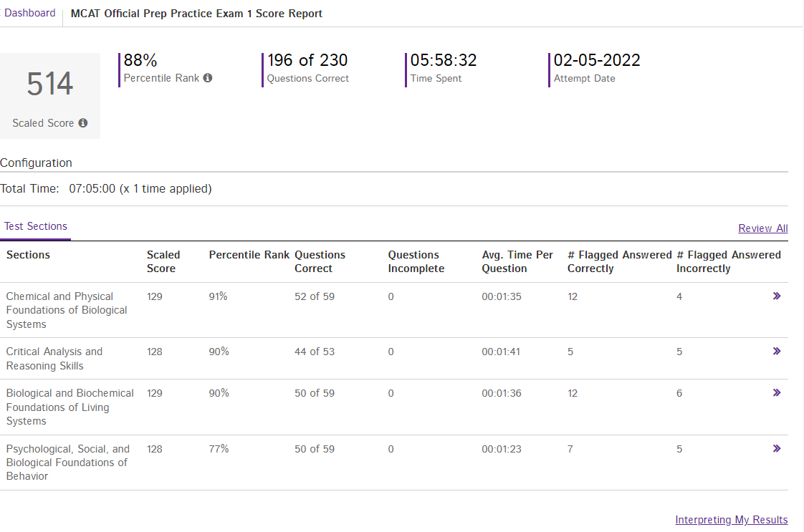Click the Questions Incomplete column header
The height and width of the screenshot is (532, 804).
(416, 261)
